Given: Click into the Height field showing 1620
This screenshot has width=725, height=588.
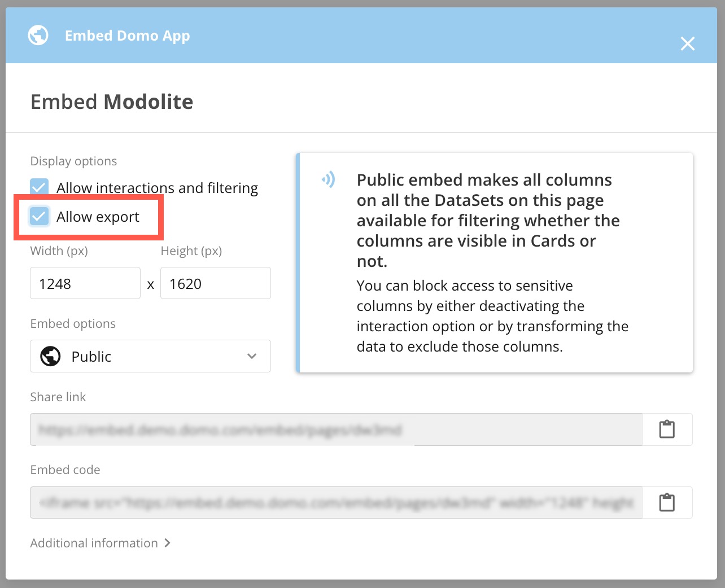Looking at the screenshot, I should (216, 283).
